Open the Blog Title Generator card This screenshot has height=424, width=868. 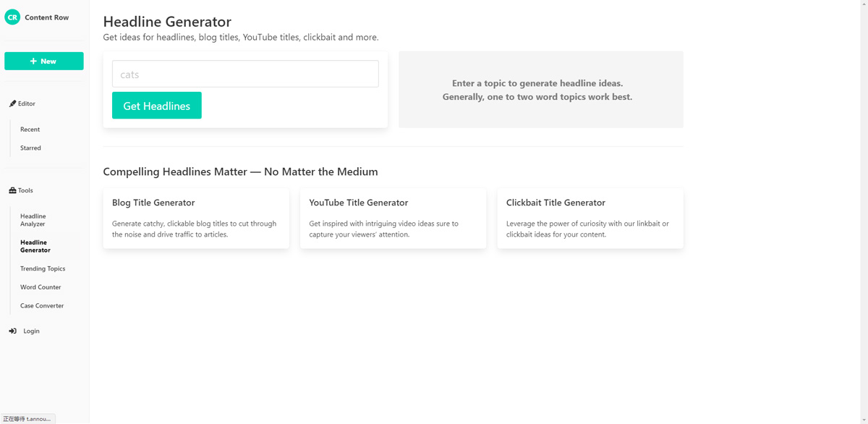(x=196, y=218)
